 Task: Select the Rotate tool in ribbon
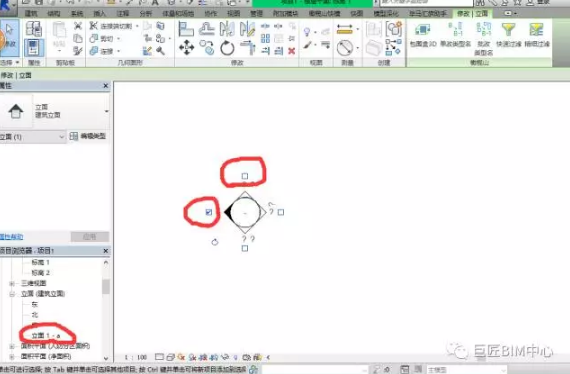coord(227,48)
